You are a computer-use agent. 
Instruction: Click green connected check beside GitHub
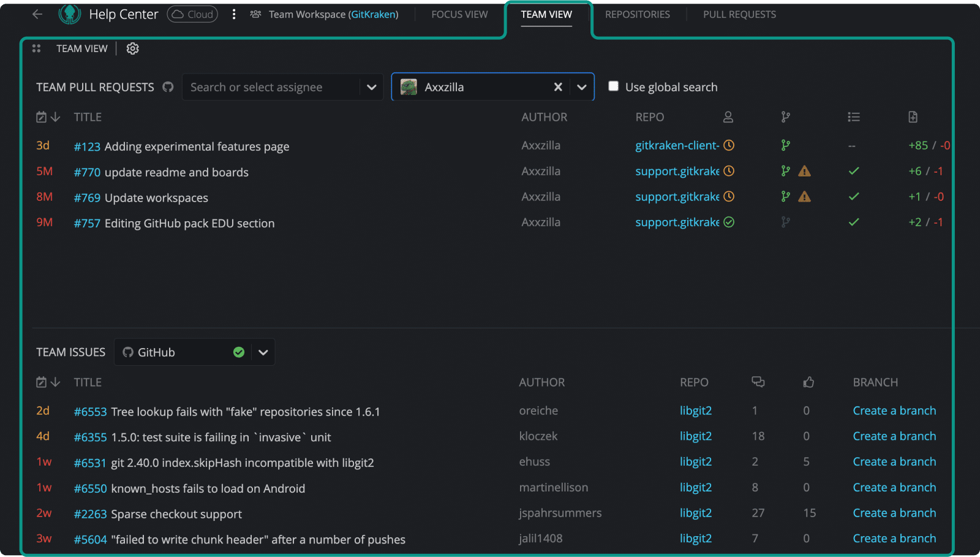pyautogui.click(x=239, y=352)
